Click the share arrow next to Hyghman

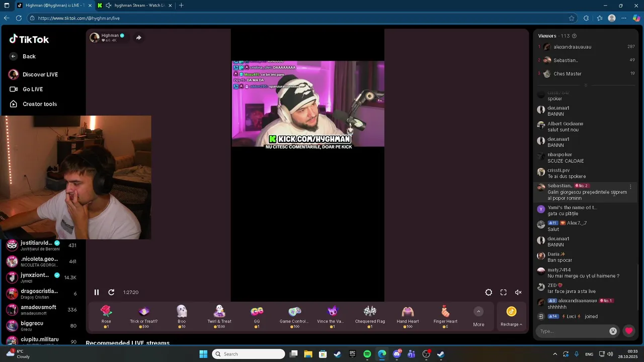pyautogui.click(x=138, y=37)
